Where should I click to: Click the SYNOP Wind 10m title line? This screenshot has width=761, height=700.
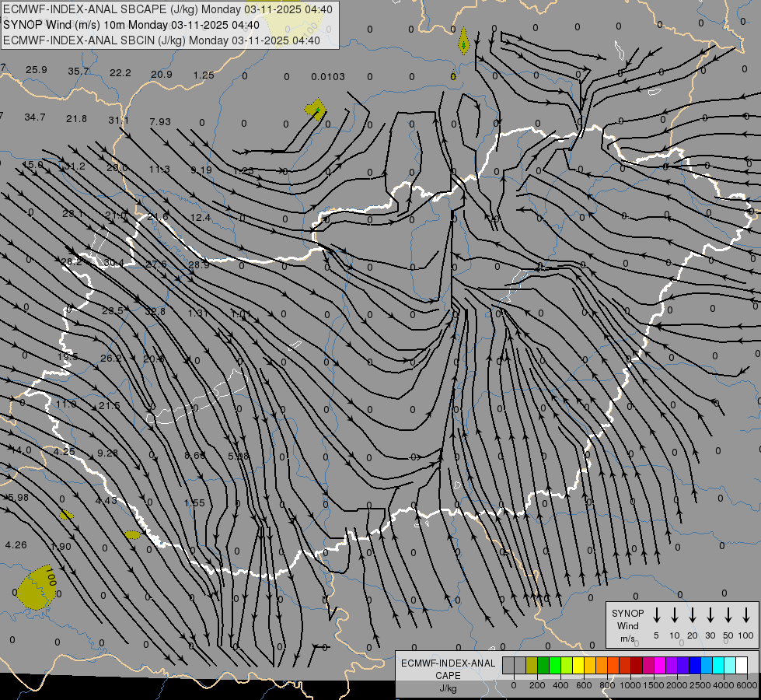[131, 25]
